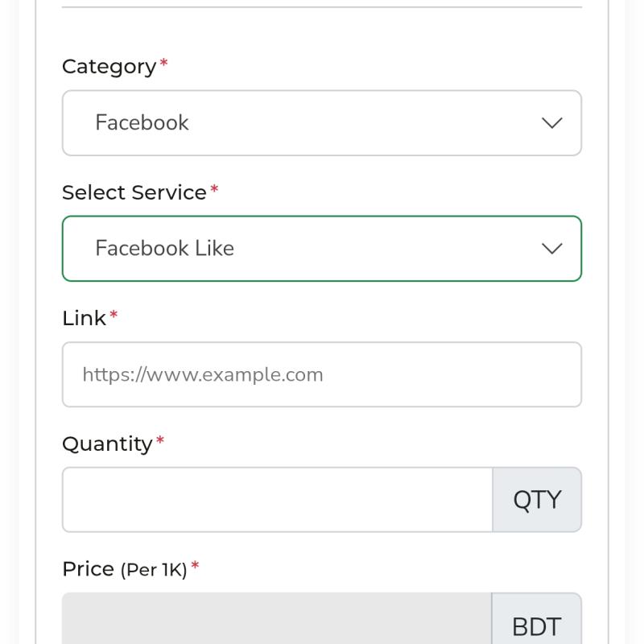
Task: Click the red asterisk beside Price (Per 1K)
Action: tap(195, 566)
